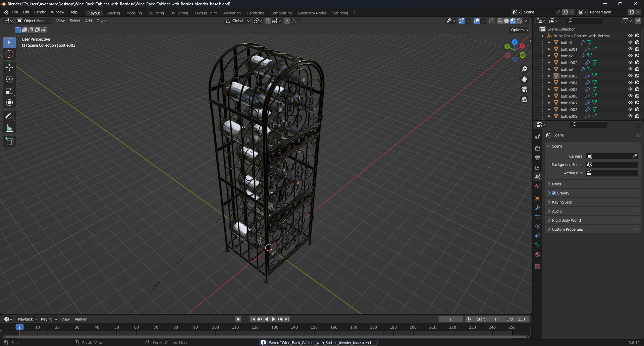This screenshot has width=644, height=346.
Task: Open the Texture properties tab
Action: [538, 267]
